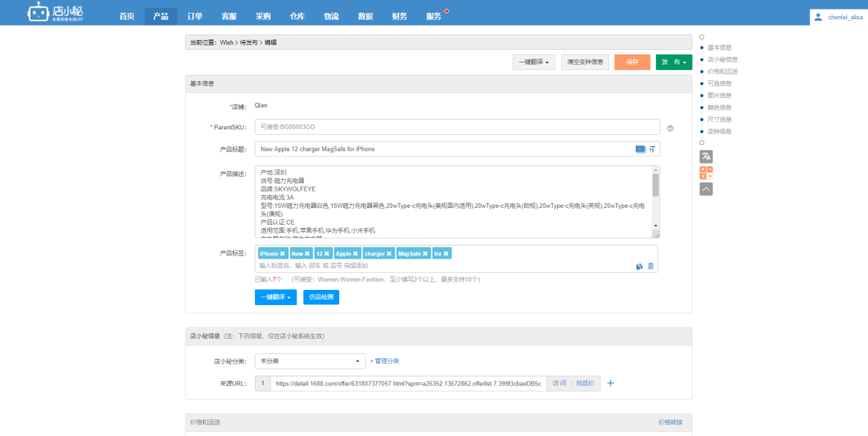The image size is (868, 436).
Task: Click the description textarea resize handle
Action: click(657, 235)
